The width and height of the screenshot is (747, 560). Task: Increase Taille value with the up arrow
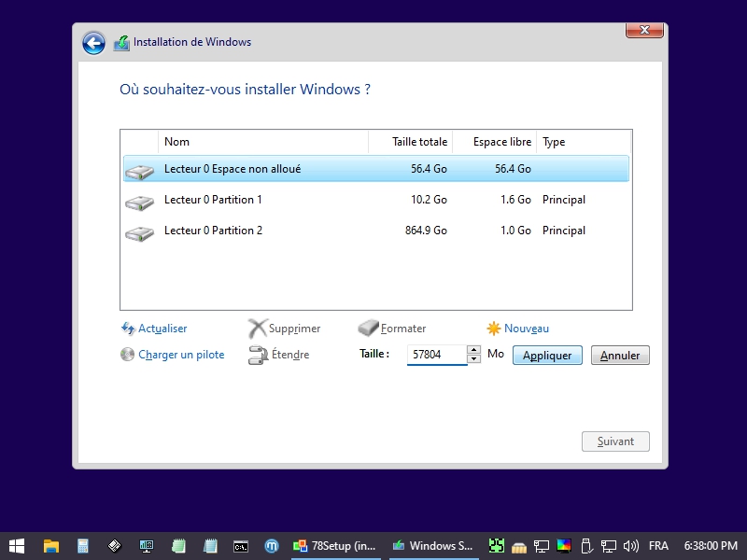point(473,350)
